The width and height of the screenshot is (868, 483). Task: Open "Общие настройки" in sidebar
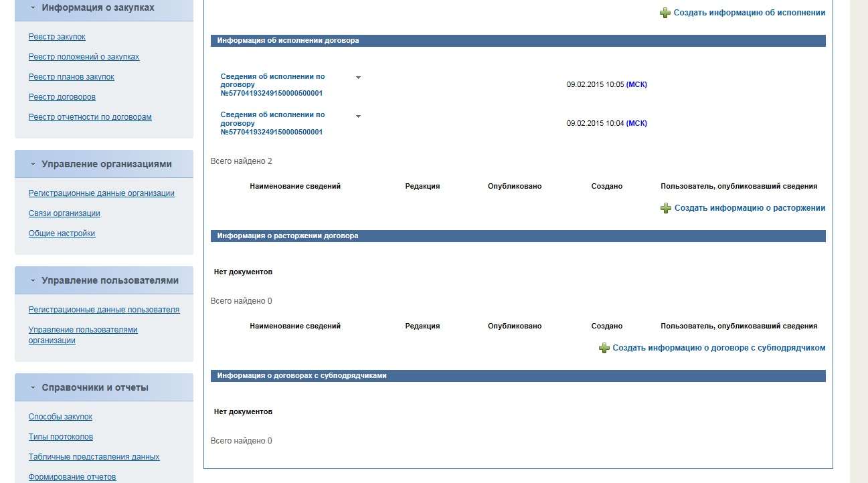[62, 233]
